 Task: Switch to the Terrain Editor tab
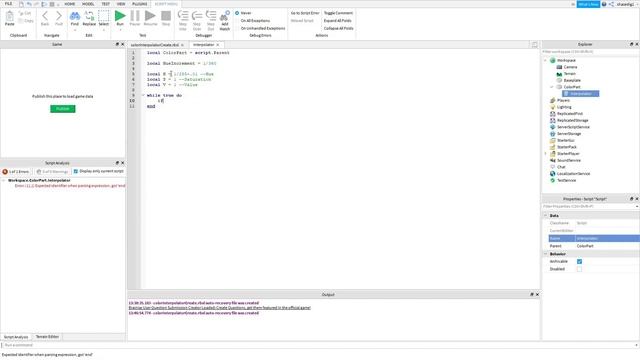[47, 337]
